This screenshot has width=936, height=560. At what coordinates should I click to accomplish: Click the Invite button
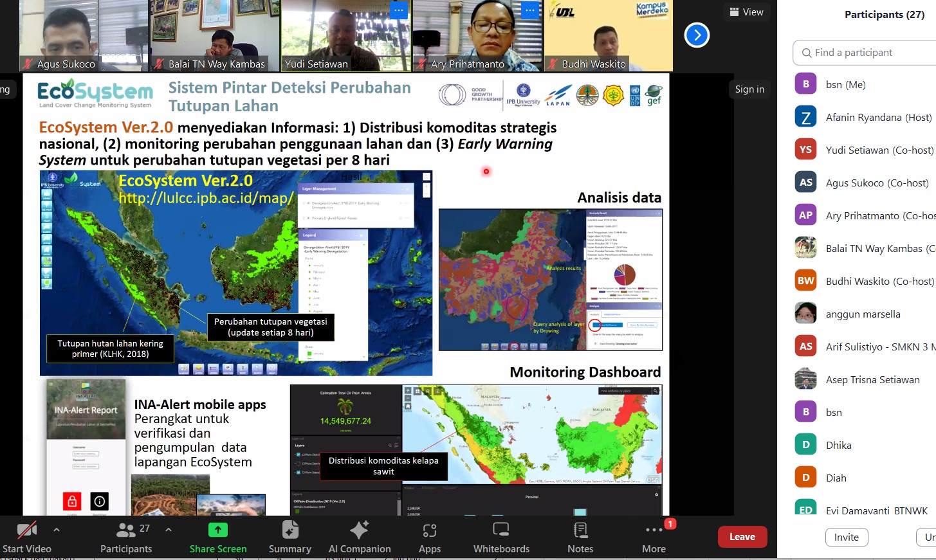click(847, 537)
